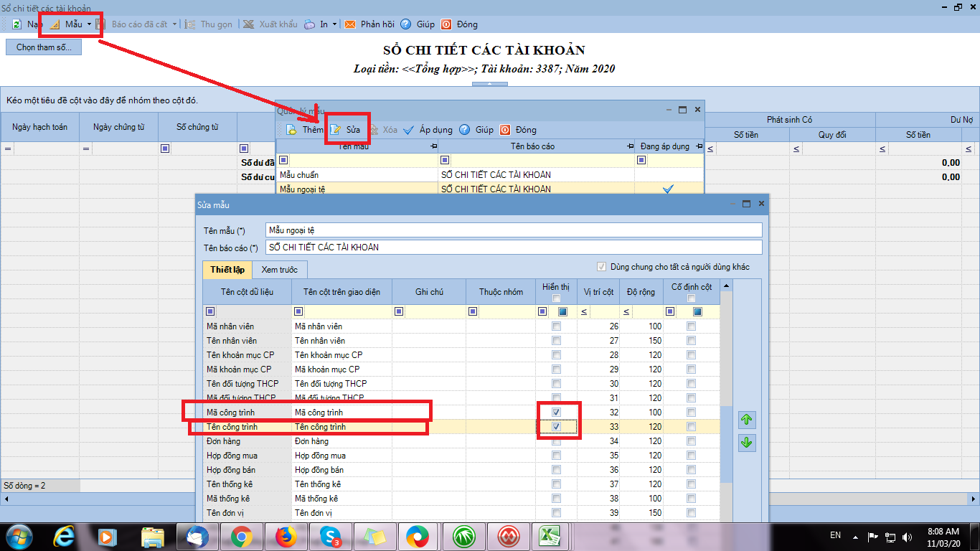
Task: Click the Đóng icon in main toolbar
Action: point(446,24)
